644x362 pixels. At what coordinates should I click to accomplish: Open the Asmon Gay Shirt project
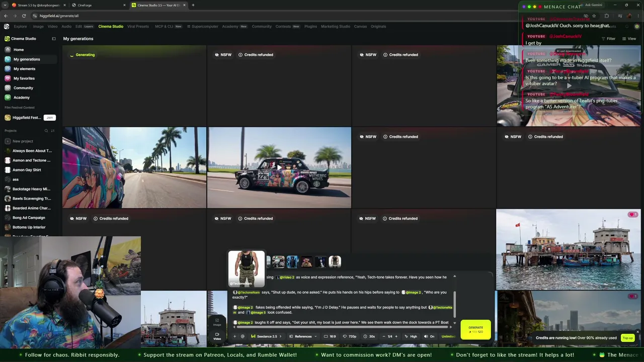[x=27, y=170]
